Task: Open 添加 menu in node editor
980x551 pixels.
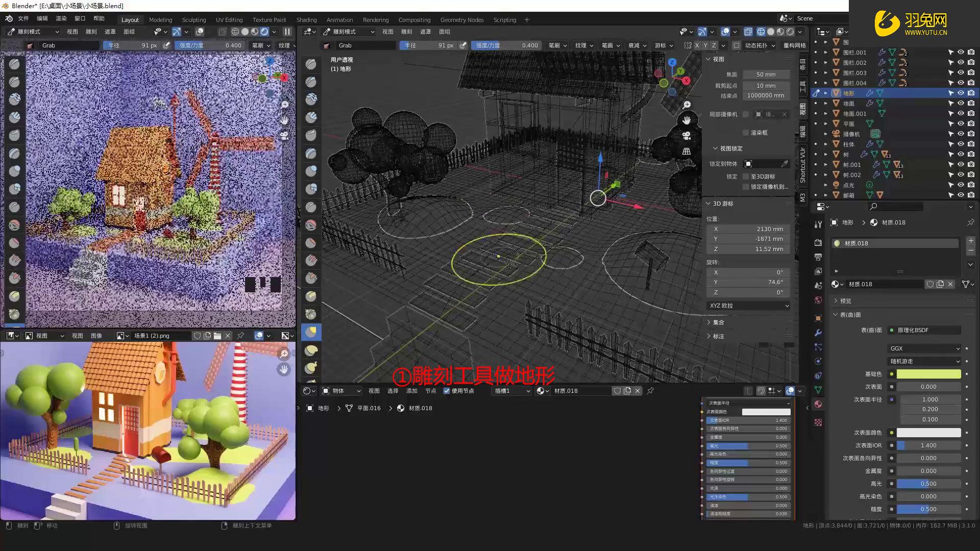Action: click(412, 391)
